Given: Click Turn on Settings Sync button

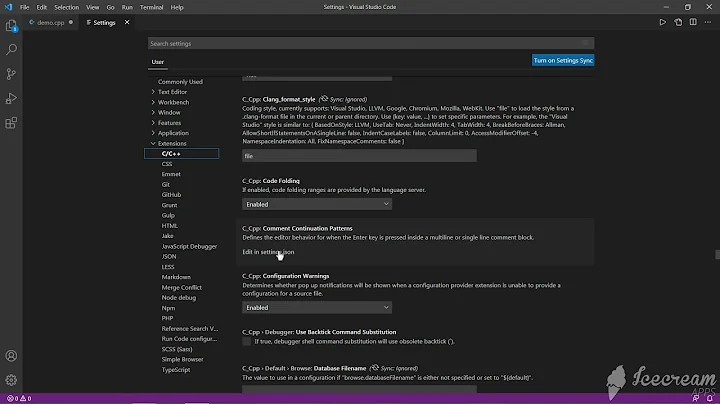Looking at the screenshot, I should pyautogui.click(x=563, y=60).
